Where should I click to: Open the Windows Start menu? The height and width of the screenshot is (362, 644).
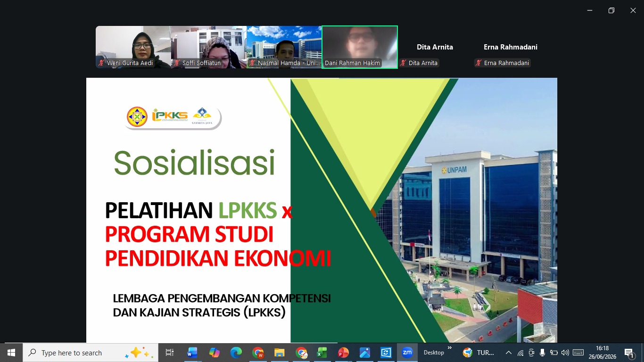coord(11,353)
